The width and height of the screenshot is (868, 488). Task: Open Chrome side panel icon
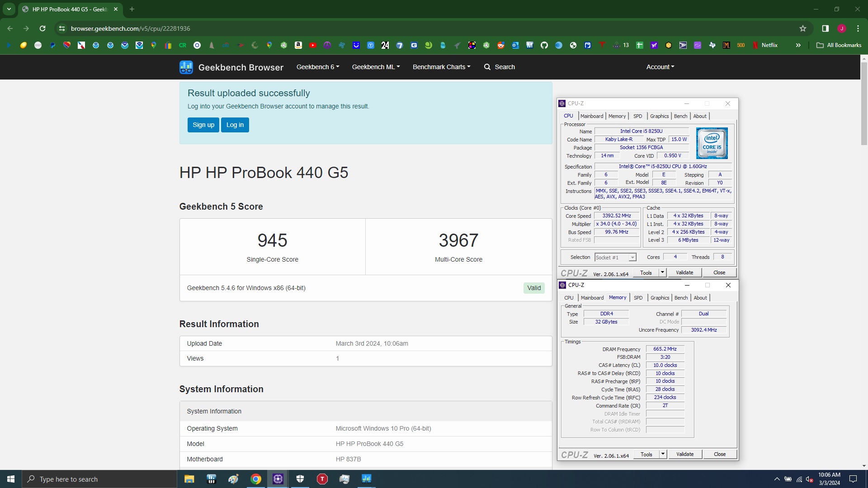tap(826, 28)
